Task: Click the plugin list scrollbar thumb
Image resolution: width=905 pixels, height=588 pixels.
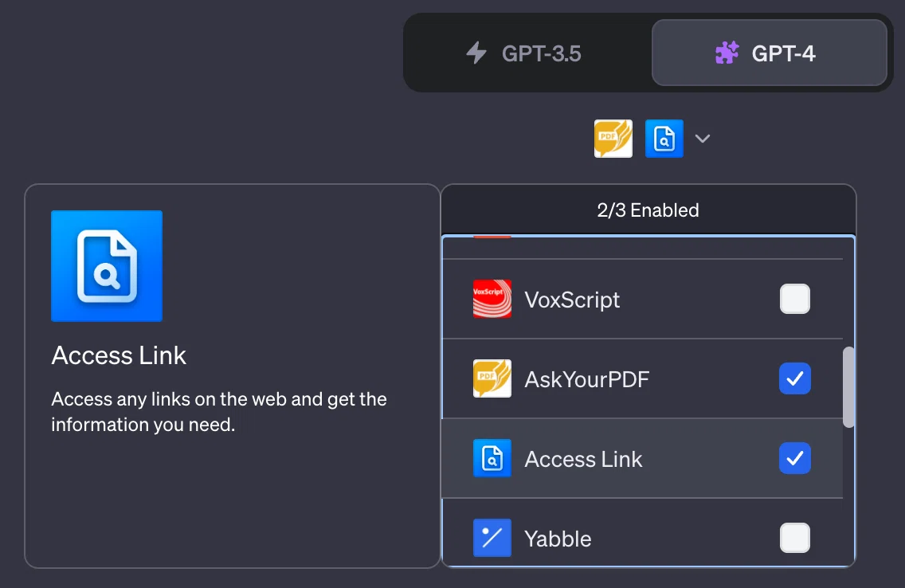Action: coord(848,387)
